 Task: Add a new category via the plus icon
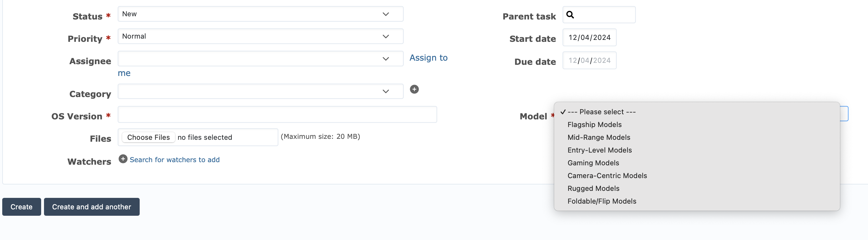pyautogui.click(x=415, y=89)
